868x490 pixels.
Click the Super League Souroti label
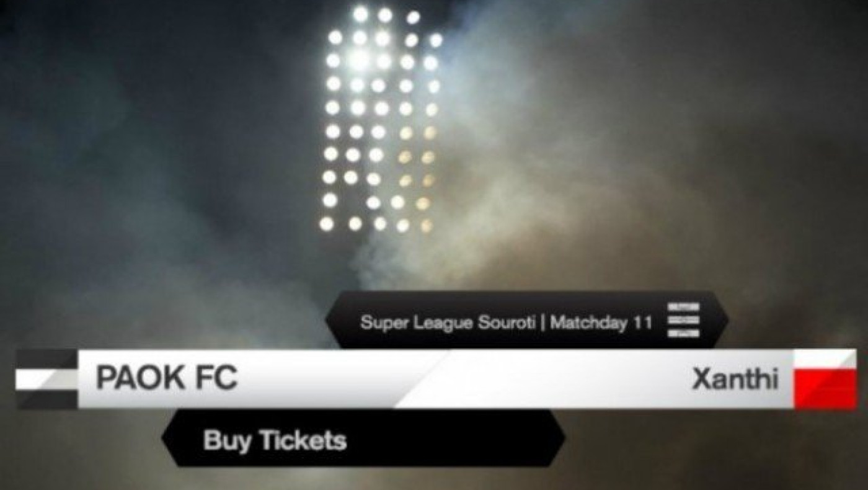click(x=449, y=323)
